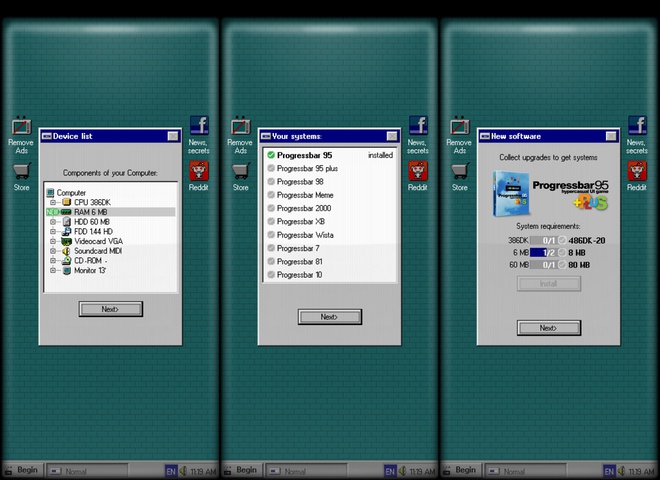Expand the Monitor 13' tree node
Screen dimensions: 660x480
click(x=54, y=270)
